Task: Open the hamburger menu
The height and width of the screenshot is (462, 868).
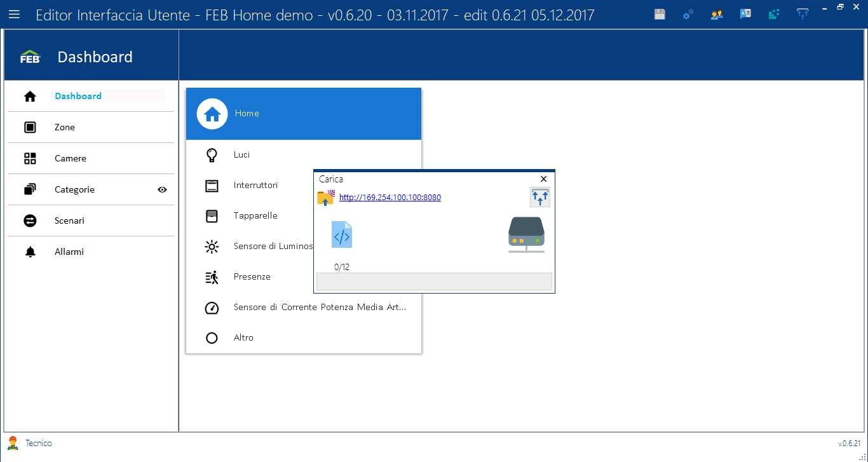Action: coord(14,15)
